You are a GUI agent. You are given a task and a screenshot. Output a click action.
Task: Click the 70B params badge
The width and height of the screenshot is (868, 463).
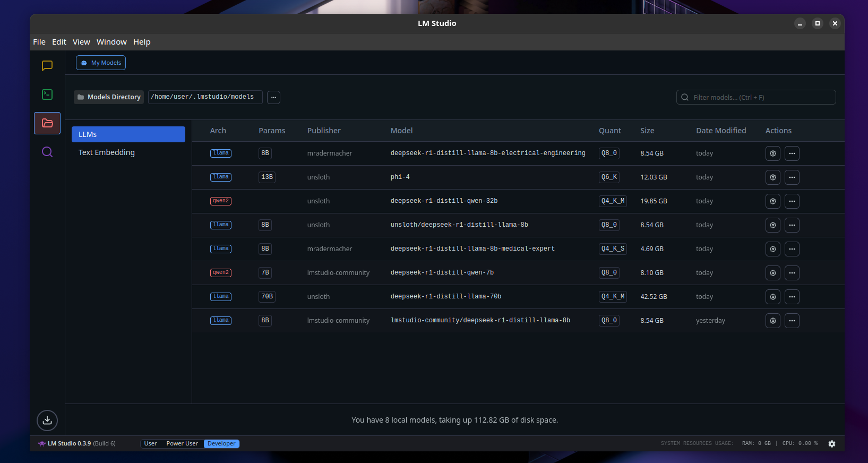point(267,296)
